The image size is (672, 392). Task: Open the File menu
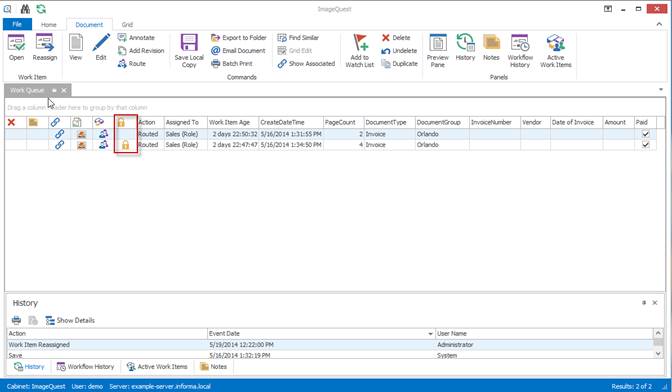click(x=17, y=24)
